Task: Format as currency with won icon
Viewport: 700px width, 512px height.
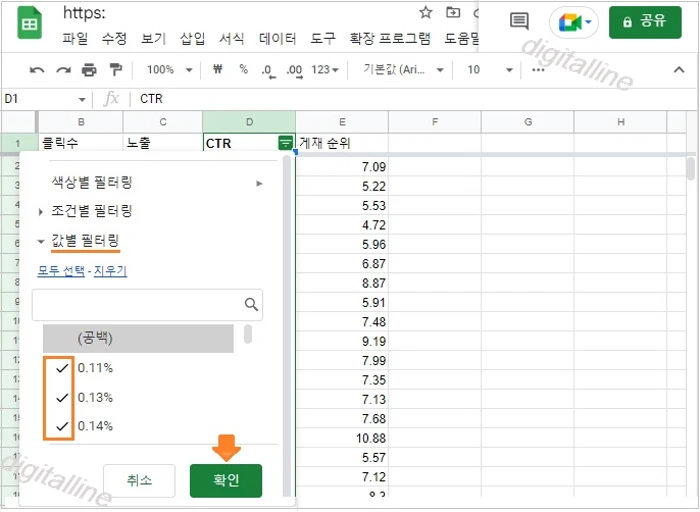Action: pyautogui.click(x=217, y=69)
